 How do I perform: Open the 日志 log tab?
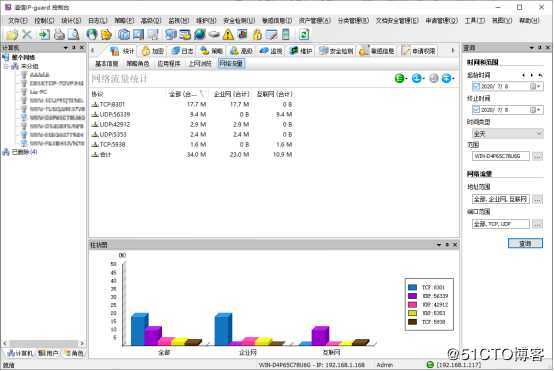coord(182,51)
